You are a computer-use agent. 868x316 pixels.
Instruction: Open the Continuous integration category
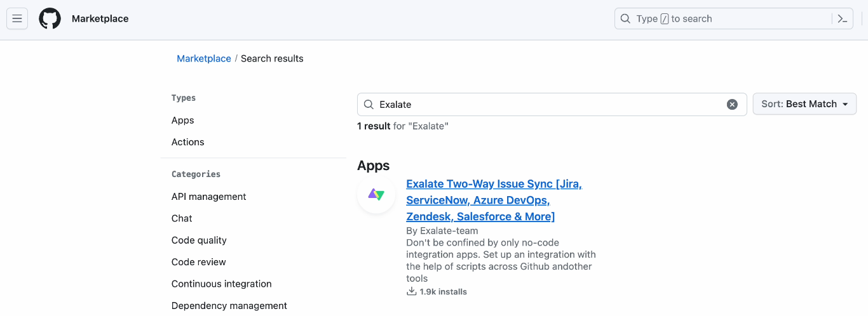point(222,284)
